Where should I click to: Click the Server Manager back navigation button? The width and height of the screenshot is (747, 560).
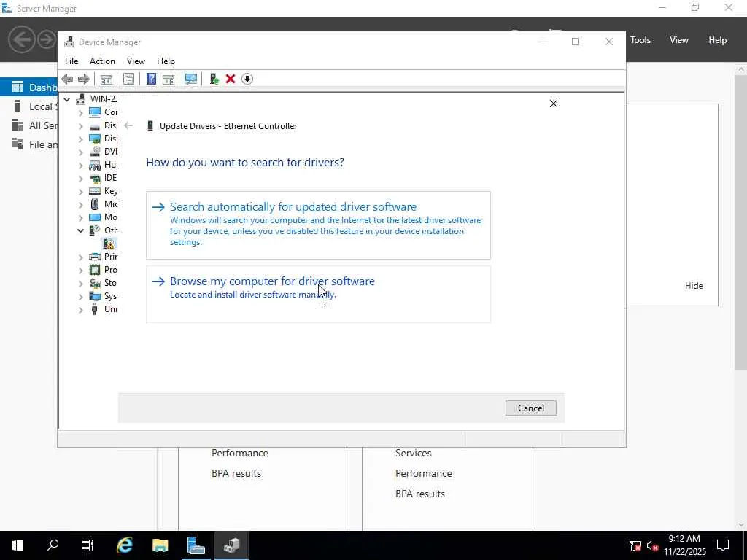pos(21,39)
